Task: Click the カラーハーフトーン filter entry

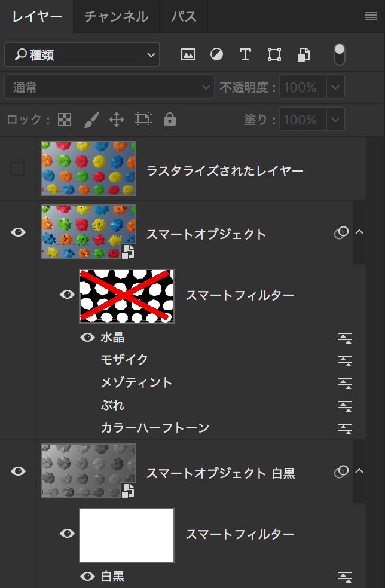Action: coord(155,428)
